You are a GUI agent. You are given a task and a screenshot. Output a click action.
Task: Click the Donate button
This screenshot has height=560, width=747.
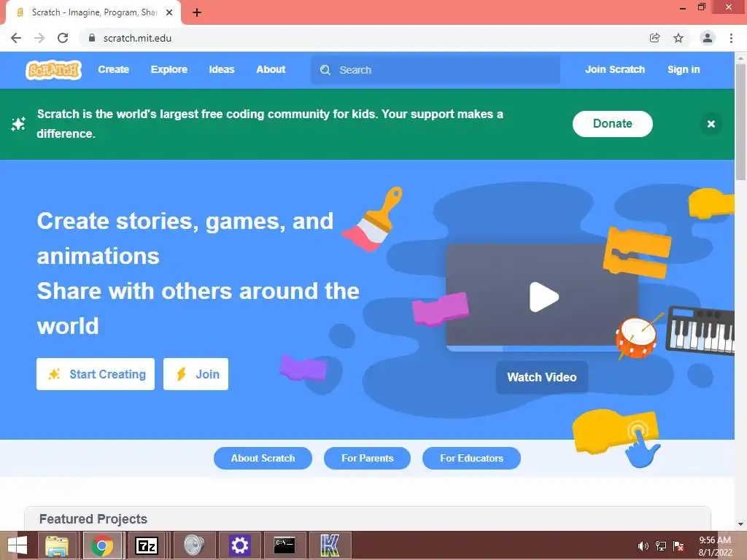pos(612,124)
